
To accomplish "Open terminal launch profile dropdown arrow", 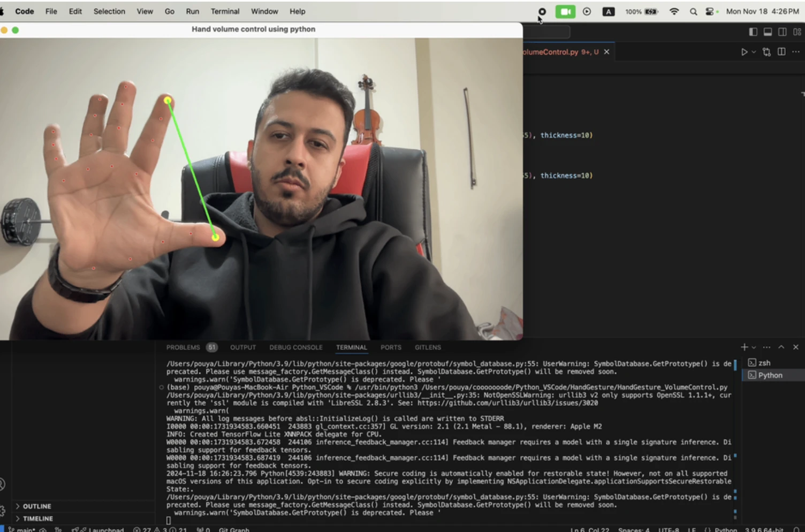I will tap(754, 347).
